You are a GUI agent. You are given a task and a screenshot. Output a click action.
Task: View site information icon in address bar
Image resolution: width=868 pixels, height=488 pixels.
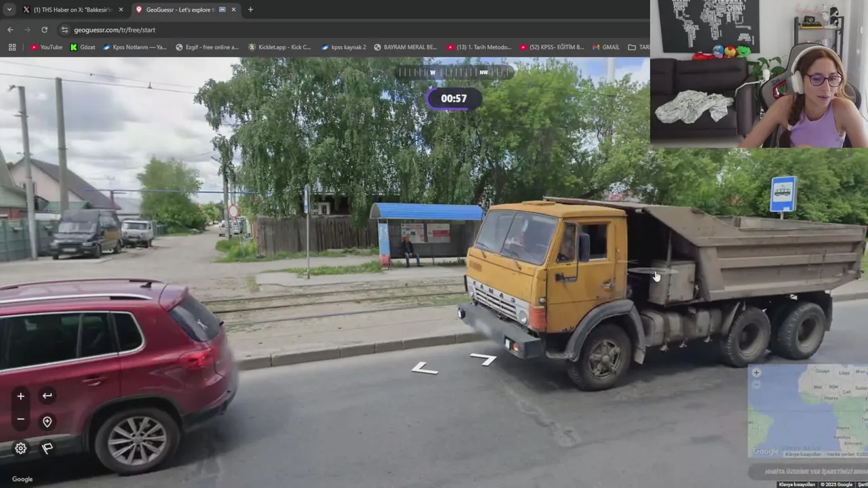pyautogui.click(x=64, y=30)
